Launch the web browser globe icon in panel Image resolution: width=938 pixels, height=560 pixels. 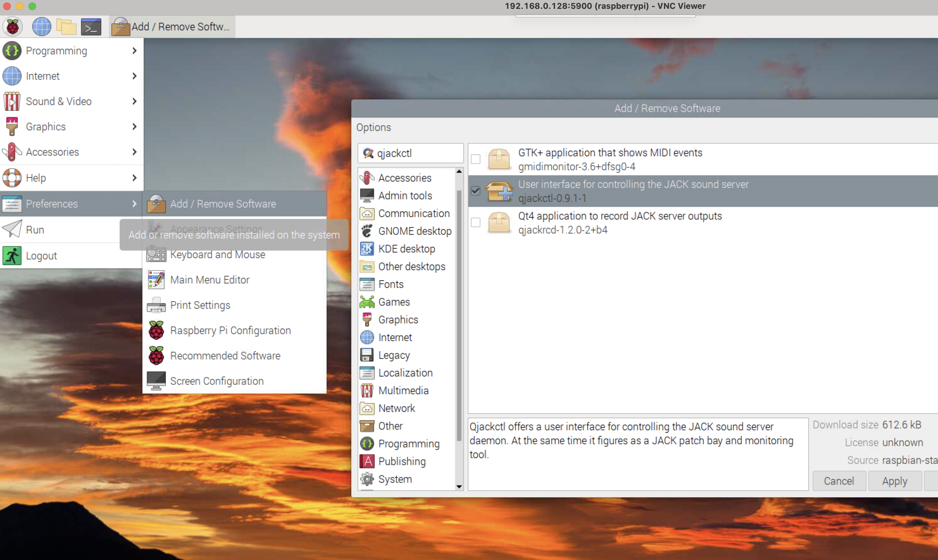tap(41, 26)
